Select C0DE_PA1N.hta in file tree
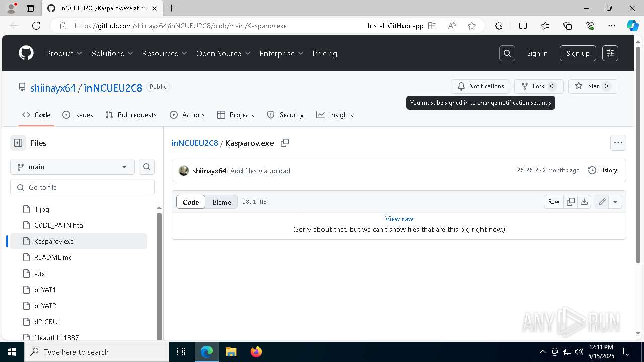 [78, 225]
